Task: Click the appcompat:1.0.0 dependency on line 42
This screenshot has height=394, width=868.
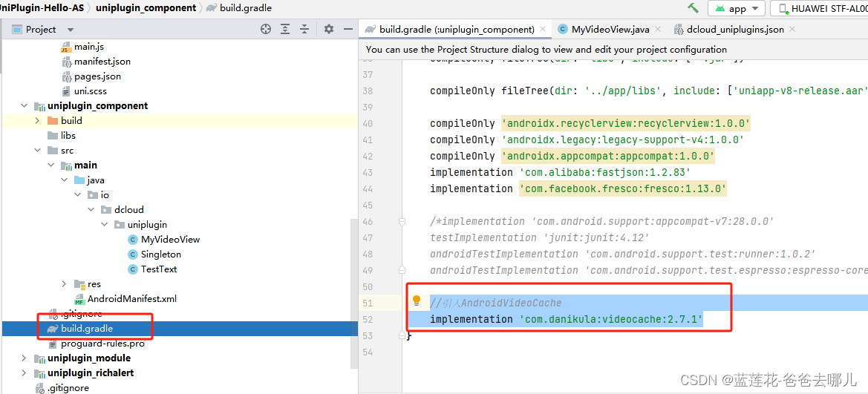Action: click(608, 156)
